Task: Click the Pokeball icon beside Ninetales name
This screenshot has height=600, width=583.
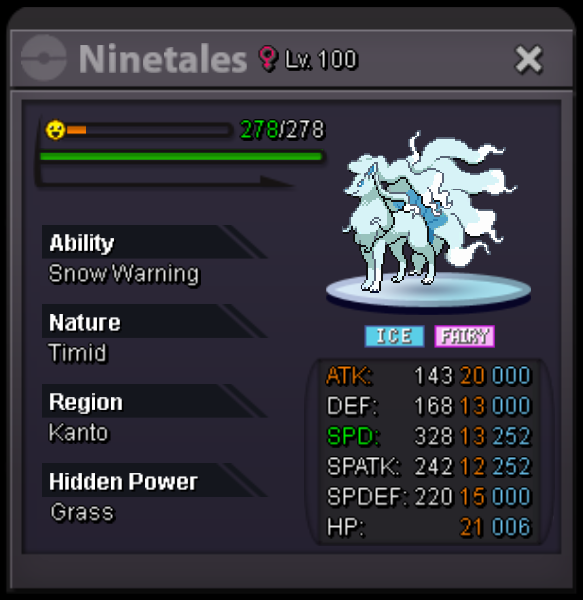Action: coord(44,58)
